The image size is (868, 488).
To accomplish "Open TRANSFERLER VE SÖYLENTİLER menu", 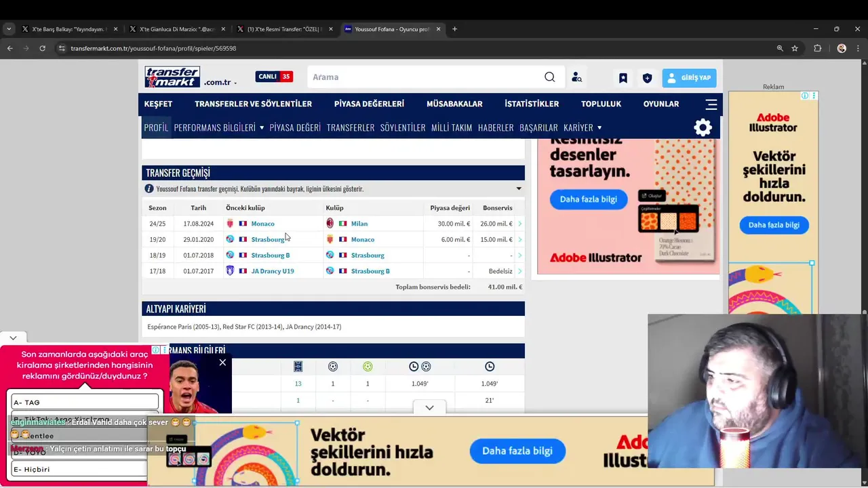I will pyautogui.click(x=253, y=104).
